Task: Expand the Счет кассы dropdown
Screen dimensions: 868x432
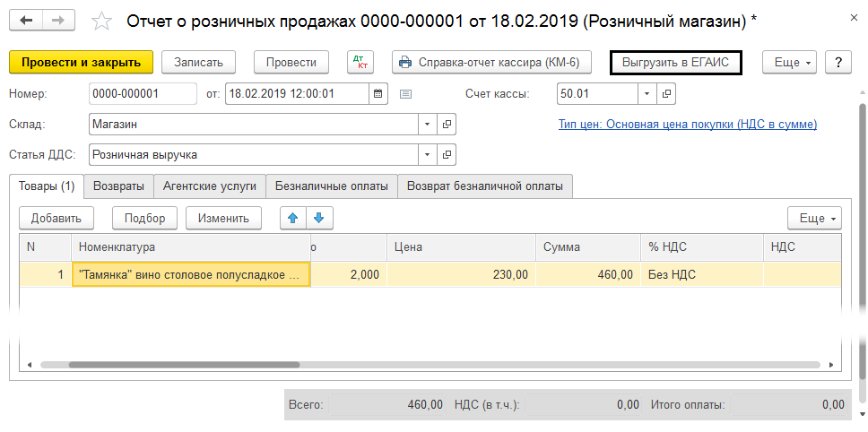Action: point(647,94)
